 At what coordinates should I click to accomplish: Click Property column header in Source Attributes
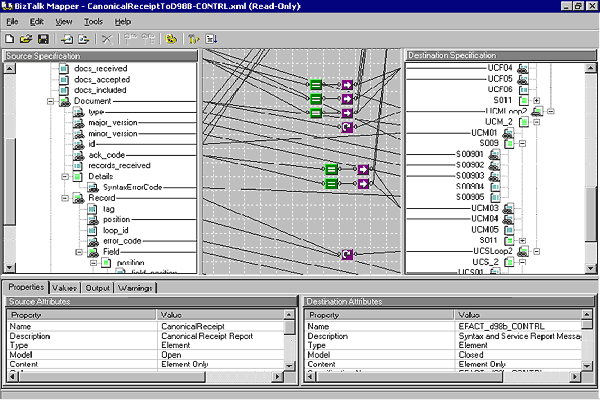click(x=82, y=315)
